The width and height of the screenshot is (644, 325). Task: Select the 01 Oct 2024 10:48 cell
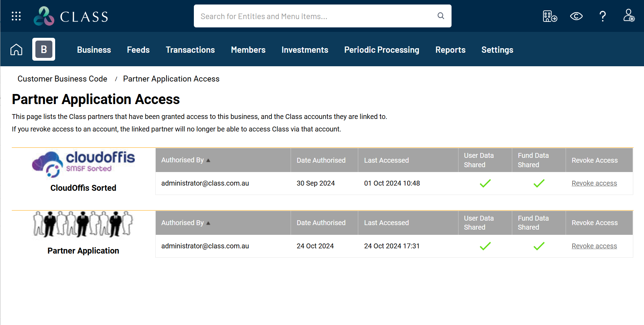click(392, 183)
